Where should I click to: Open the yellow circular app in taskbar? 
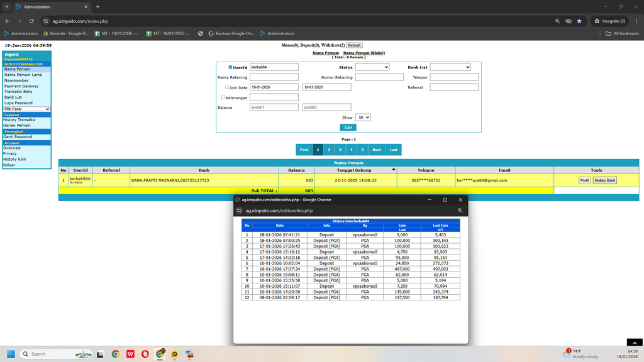[x=175, y=354]
